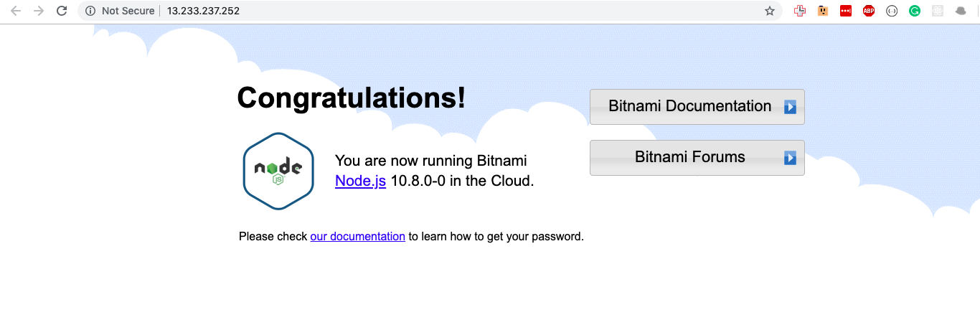Viewport: 980px width, 325px height.
Task: Open the "our documentation" link
Action: pos(357,236)
